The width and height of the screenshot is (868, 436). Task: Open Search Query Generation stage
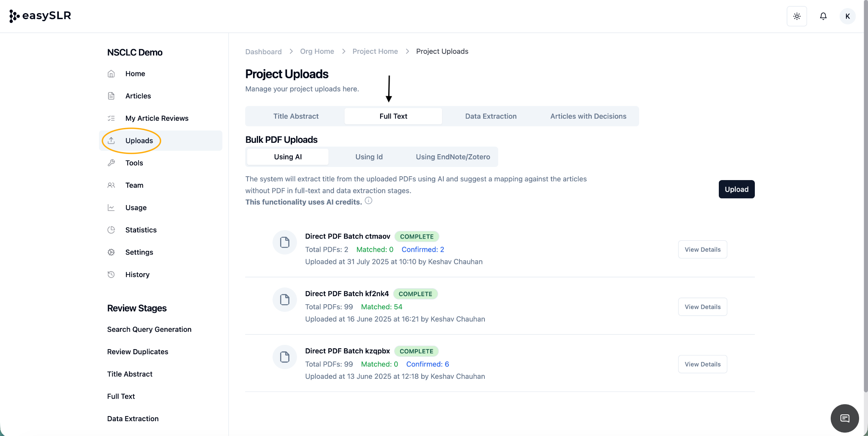(149, 330)
